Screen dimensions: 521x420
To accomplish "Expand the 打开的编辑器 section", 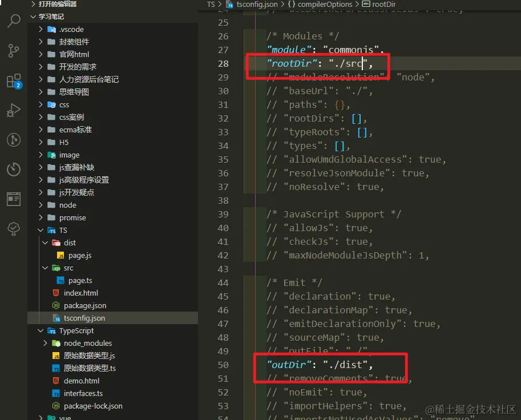I will tap(33, 4).
